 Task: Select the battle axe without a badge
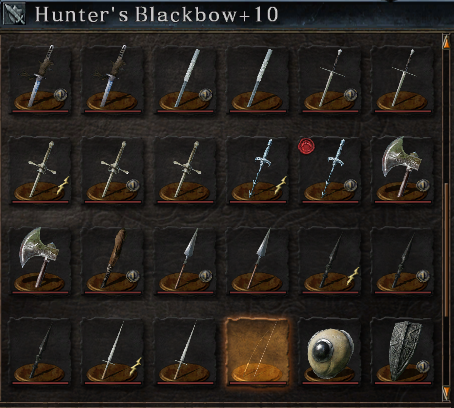[40, 261]
